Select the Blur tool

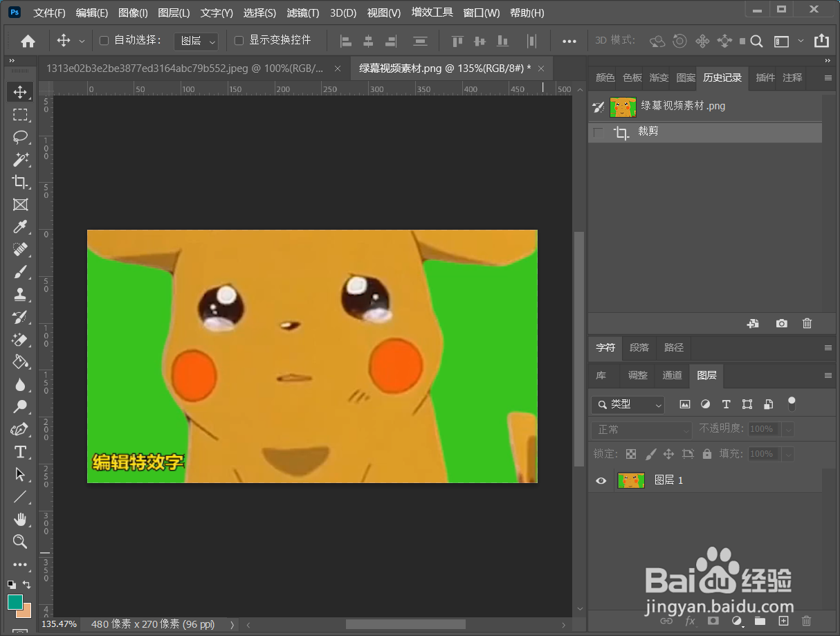[x=20, y=384]
